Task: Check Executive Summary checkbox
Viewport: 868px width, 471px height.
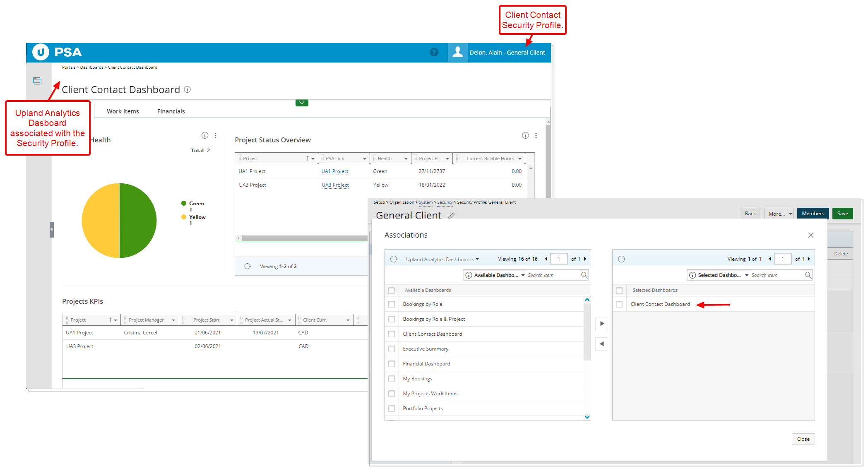Action: [x=392, y=349]
